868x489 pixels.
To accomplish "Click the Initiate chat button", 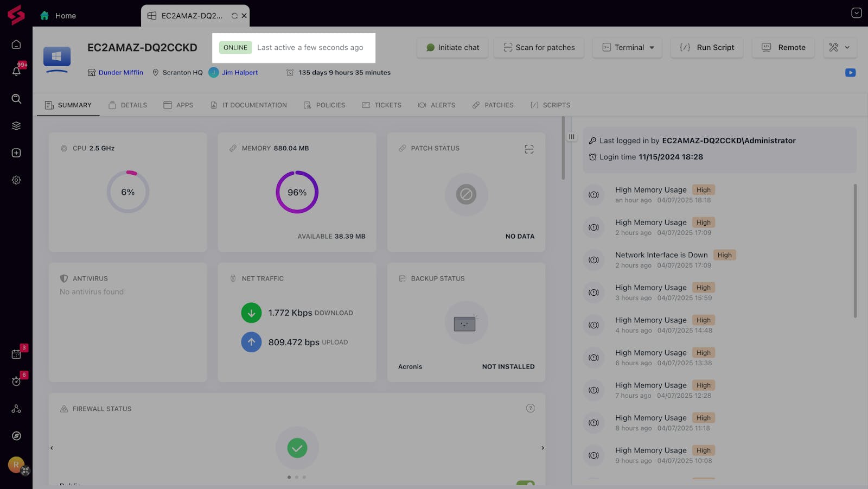I will [x=452, y=48].
